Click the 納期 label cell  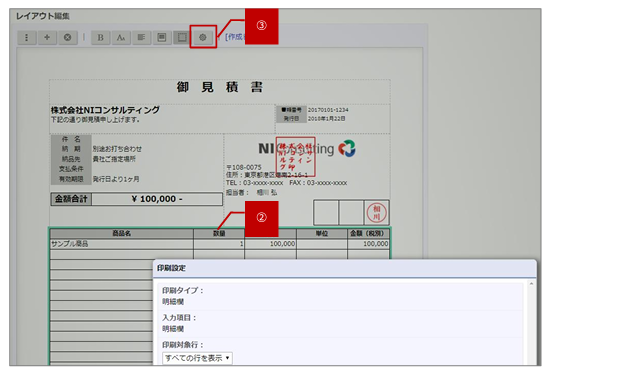pos(71,149)
